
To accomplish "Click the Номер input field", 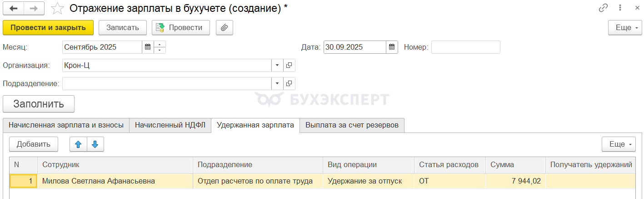I will point(465,47).
